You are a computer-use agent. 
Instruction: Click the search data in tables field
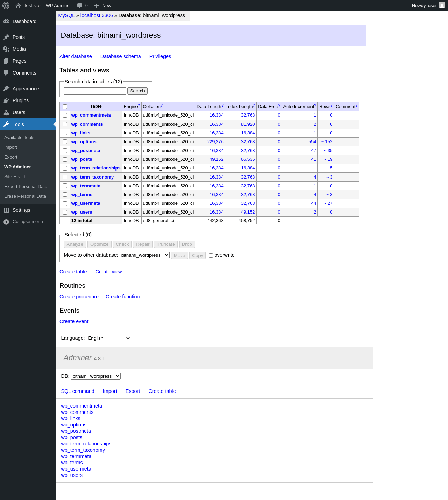pyautogui.click(x=95, y=91)
